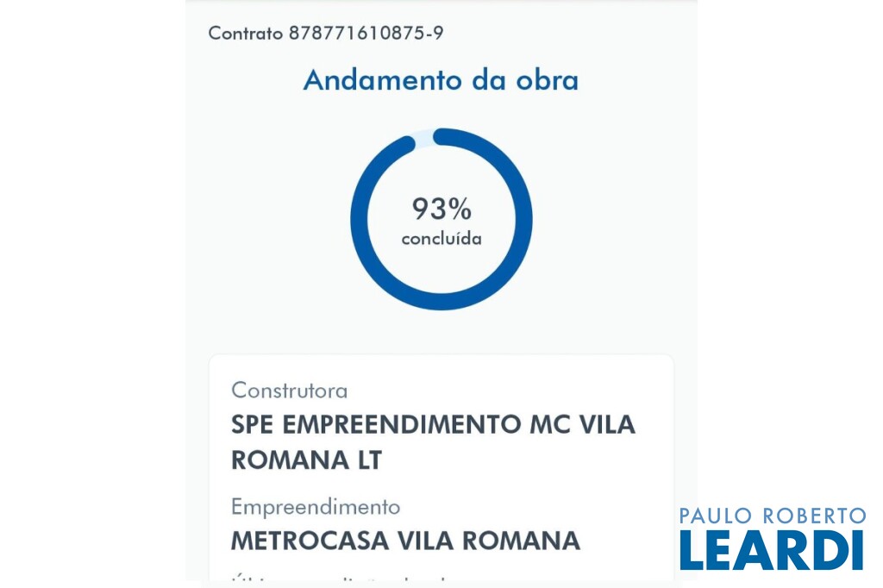Image resolution: width=883 pixels, height=588 pixels.
Task: Click the 'SPE' text in builder name
Action: click(253, 424)
